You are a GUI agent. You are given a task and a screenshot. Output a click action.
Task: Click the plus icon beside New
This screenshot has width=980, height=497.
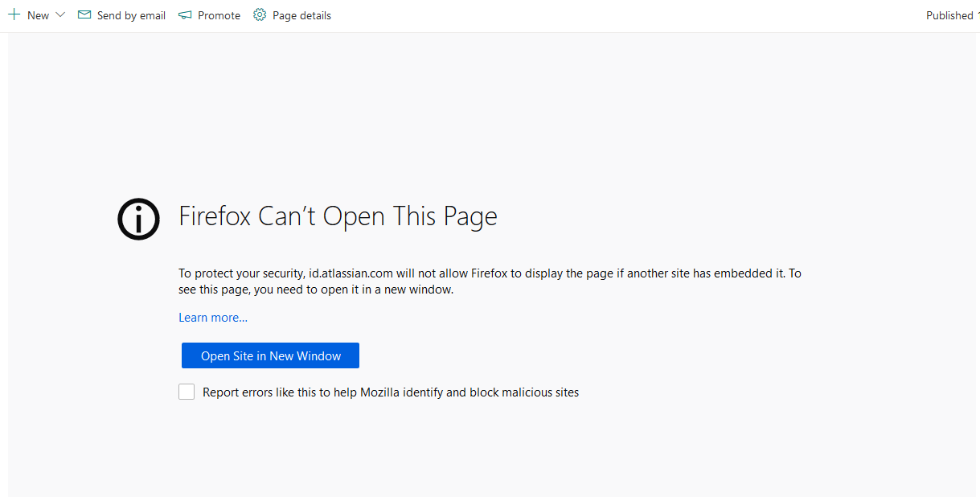pyautogui.click(x=14, y=14)
